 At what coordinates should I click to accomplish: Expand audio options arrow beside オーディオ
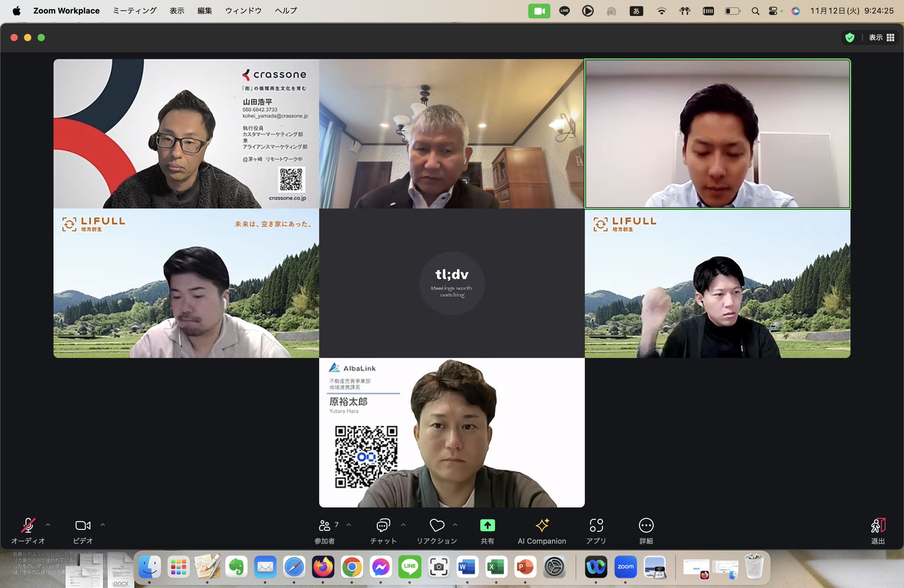tap(48, 525)
